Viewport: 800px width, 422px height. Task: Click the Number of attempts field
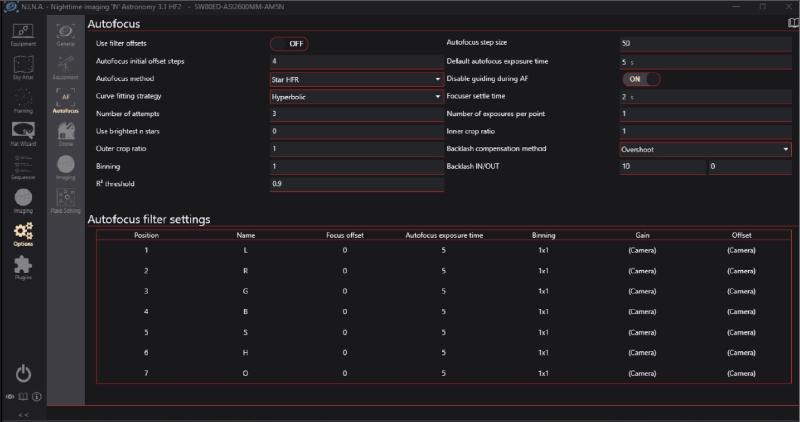pos(356,114)
